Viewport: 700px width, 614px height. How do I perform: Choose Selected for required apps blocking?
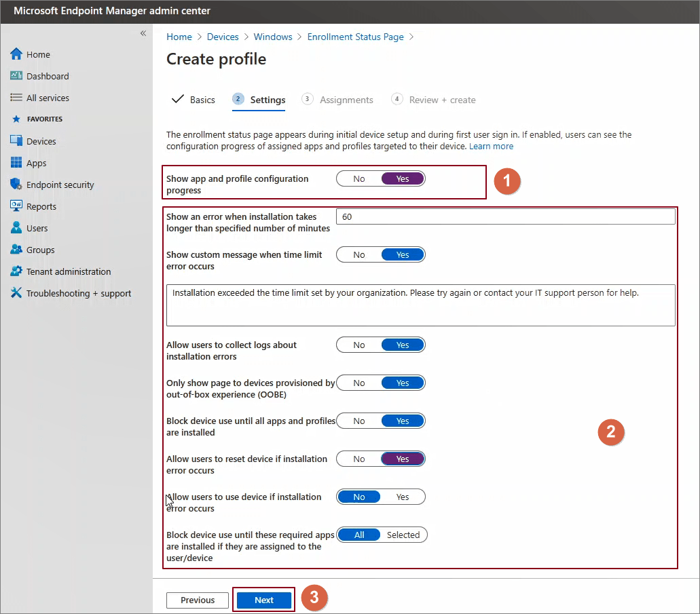403,535
